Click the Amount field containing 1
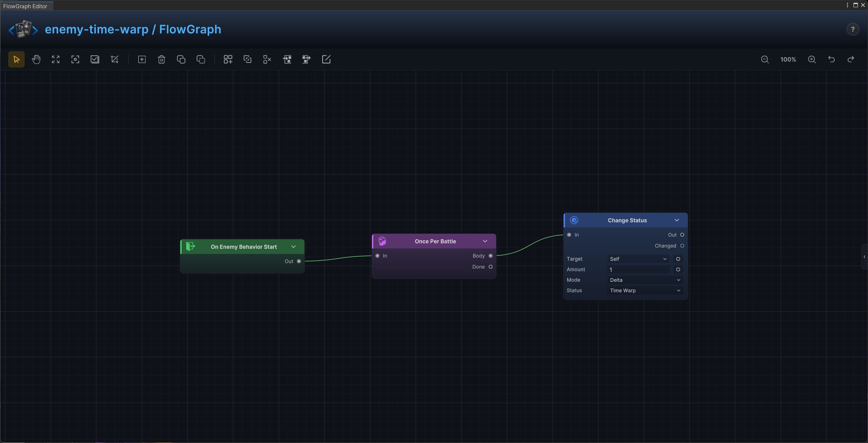Viewport: 868px width, 443px height. click(638, 269)
